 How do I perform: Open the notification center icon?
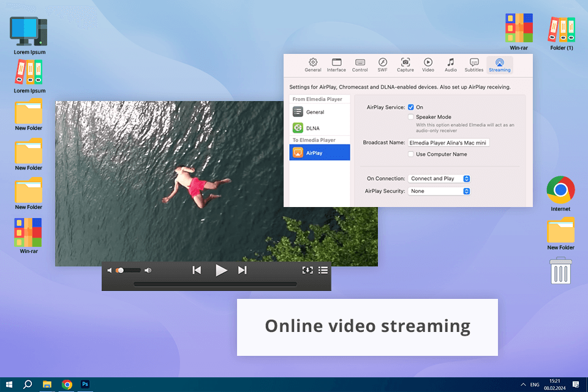(x=576, y=385)
